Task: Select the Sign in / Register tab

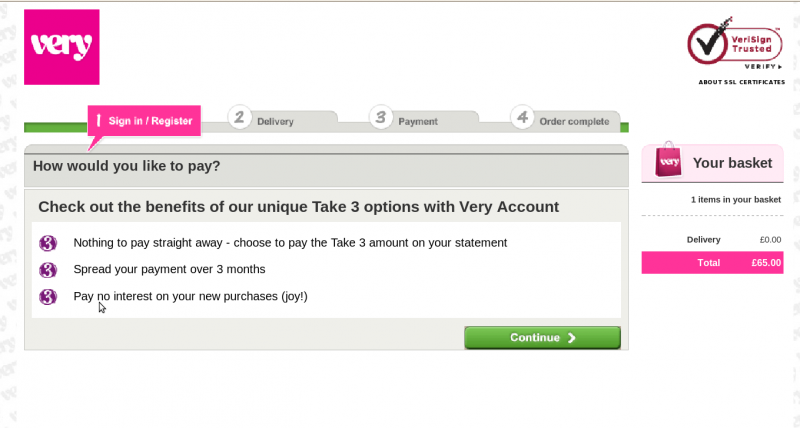Action: [144, 121]
